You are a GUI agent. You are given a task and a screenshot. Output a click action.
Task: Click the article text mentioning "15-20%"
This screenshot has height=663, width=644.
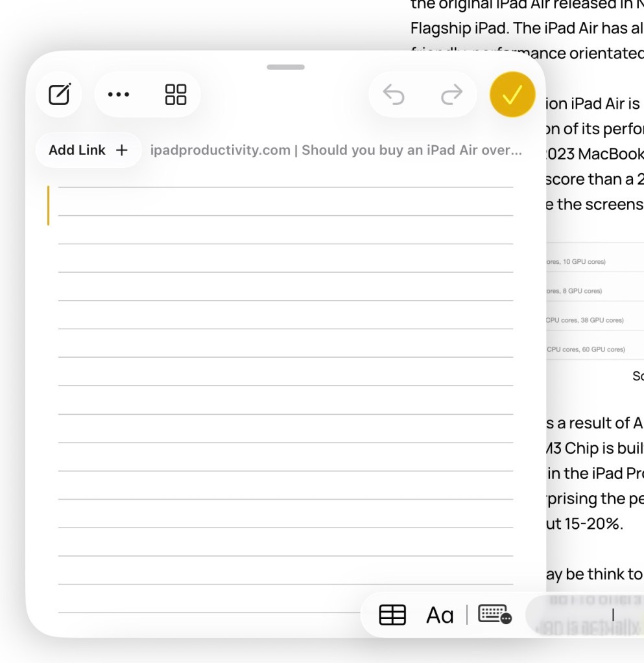pos(584,524)
